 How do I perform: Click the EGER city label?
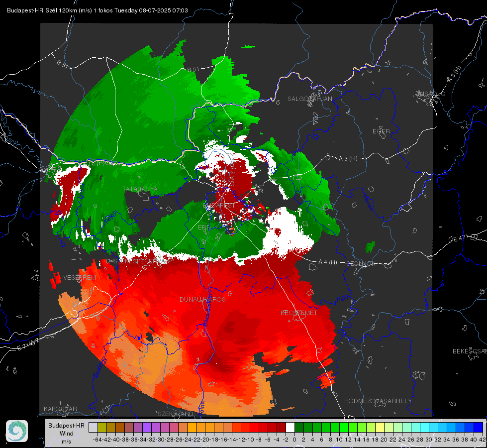tap(381, 131)
